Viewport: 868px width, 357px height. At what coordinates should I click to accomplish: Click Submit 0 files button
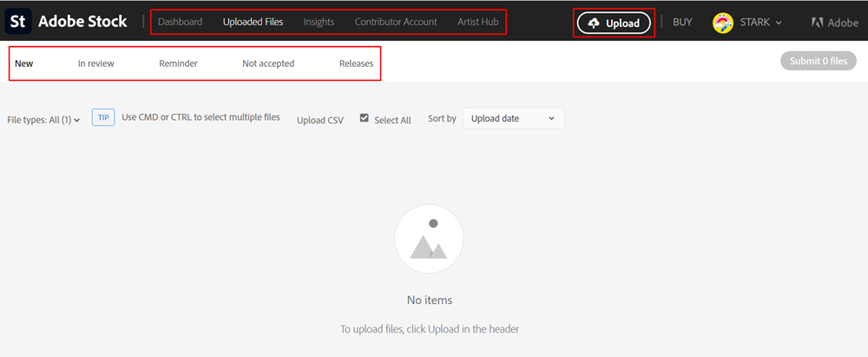(x=819, y=61)
